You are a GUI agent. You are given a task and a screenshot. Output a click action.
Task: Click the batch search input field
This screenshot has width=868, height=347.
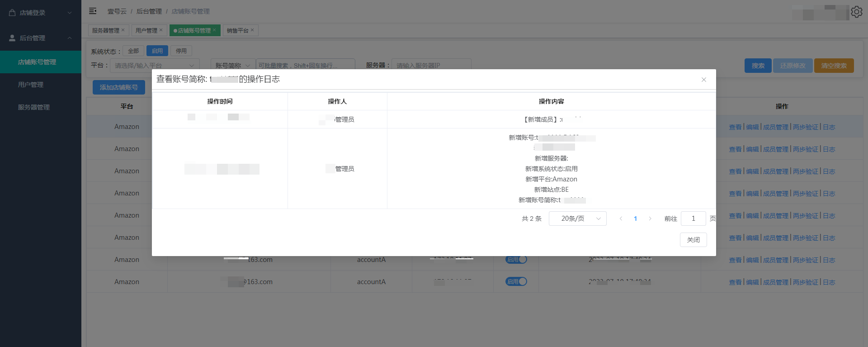pyautogui.click(x=306, y=65)
